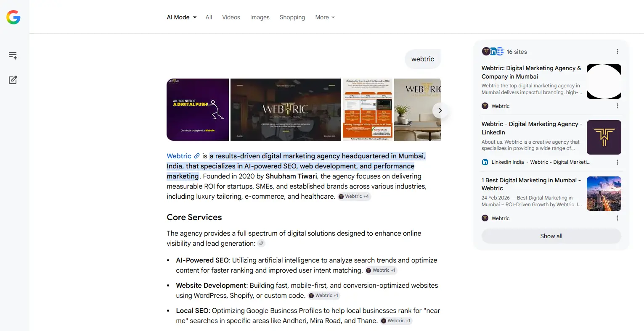Expand the AI Mode dropdown
Viewport: 644px width, 331px height.
181,17
